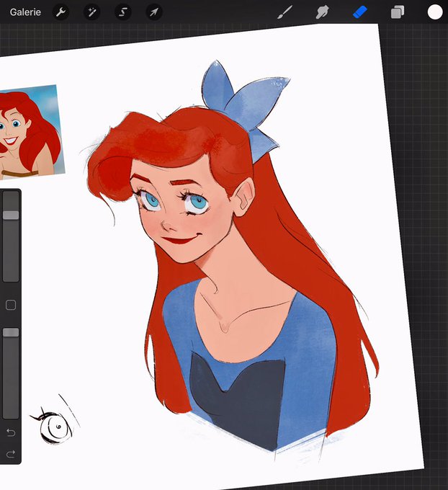Open the active color picker swatch
This screenshot has height=490, width=448.
point(435,12)
